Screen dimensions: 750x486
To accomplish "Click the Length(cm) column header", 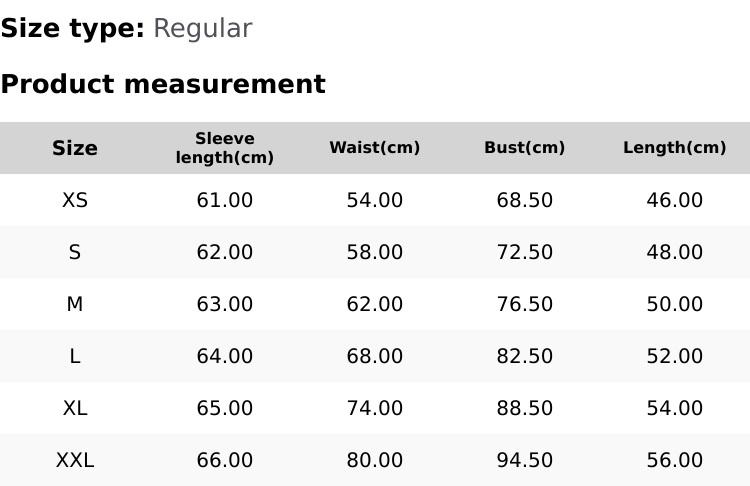I will point(675,148).
